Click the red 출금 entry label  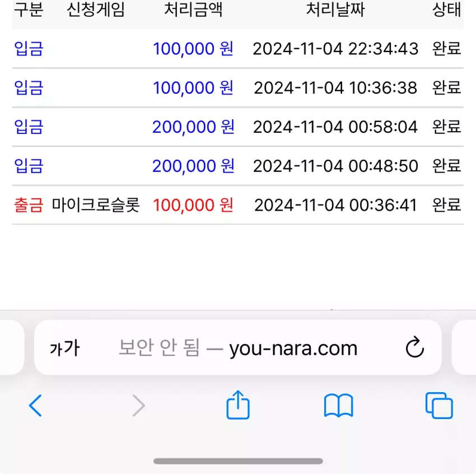coord(29,205)
